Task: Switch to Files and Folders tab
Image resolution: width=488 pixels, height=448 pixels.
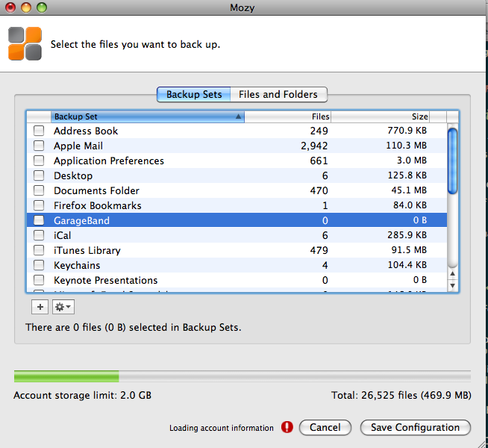Action: (x=278, y=94)
